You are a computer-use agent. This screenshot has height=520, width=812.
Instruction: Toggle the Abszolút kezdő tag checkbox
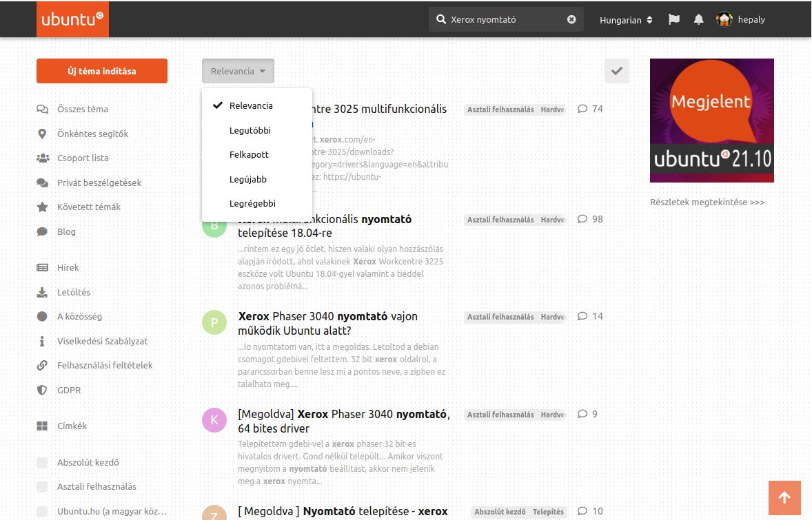coord(42,463)
